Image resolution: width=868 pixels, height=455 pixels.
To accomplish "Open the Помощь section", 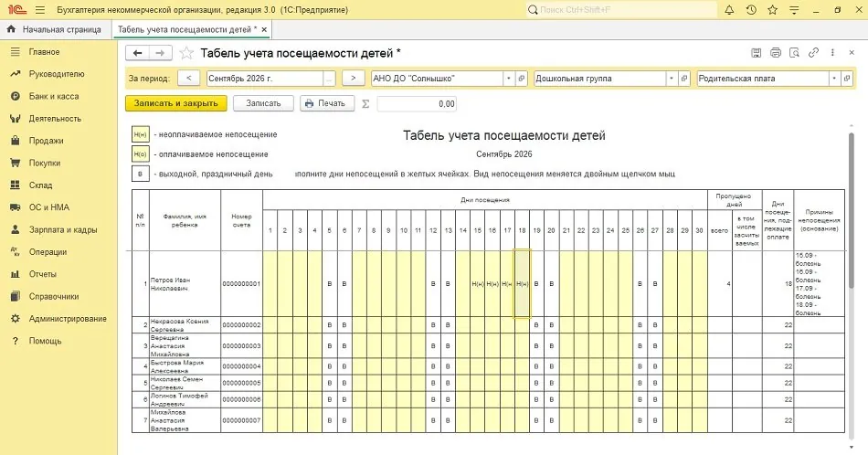I will tap(45, 341).
